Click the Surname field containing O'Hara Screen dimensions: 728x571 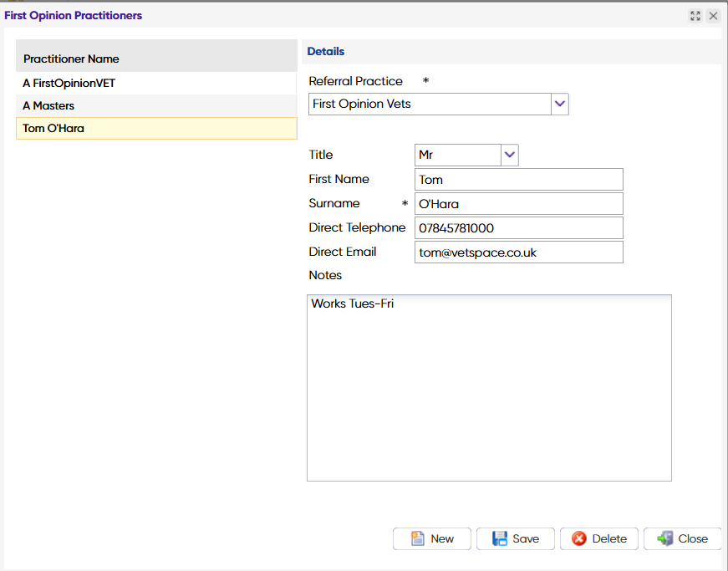518,204
